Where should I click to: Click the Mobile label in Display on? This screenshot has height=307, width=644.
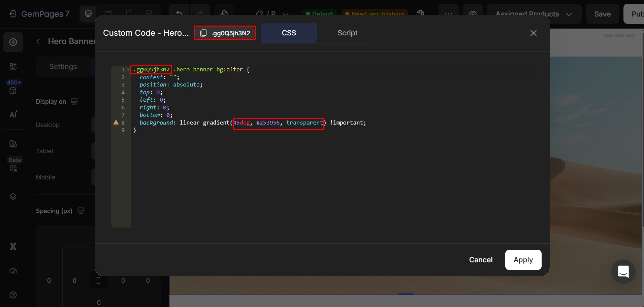[x=45, y=177]
